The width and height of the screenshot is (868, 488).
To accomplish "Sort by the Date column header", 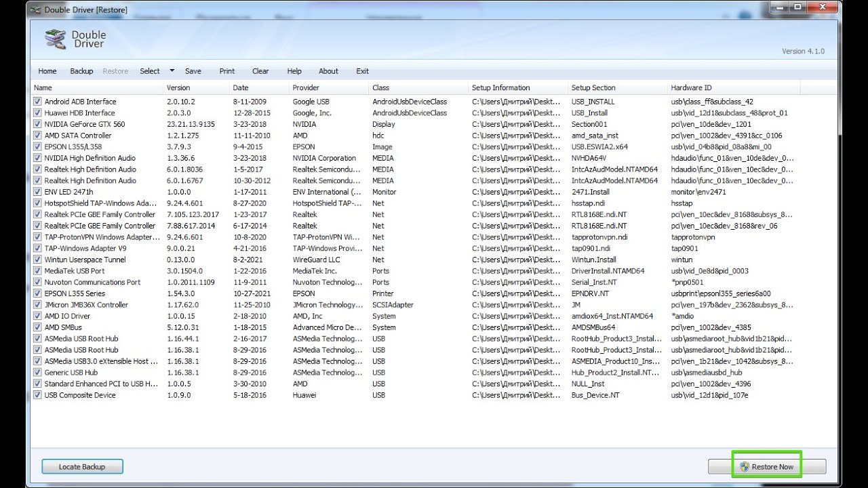I will point(259,88).
